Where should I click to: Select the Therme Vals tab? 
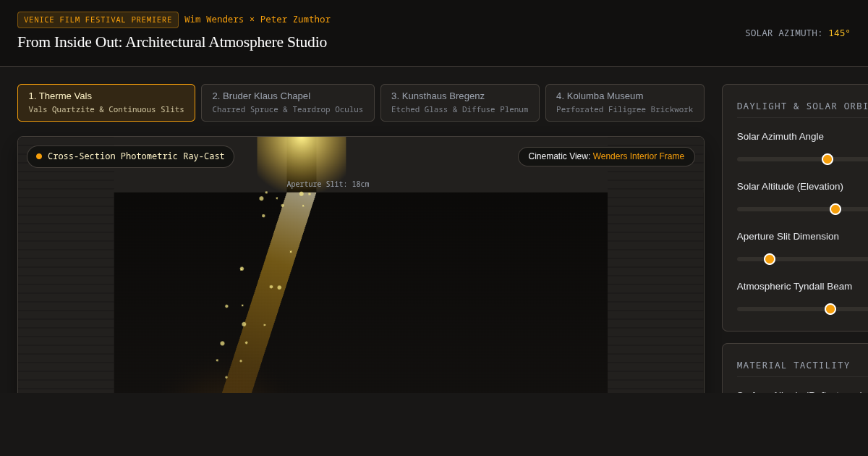(x=106, y=103)
